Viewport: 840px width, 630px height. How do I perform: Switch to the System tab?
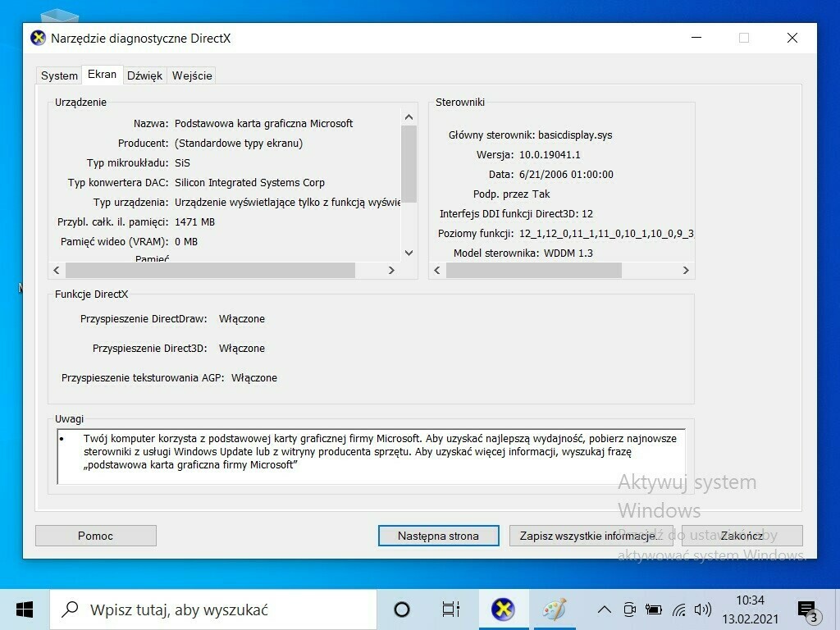[x=58, y=75]
